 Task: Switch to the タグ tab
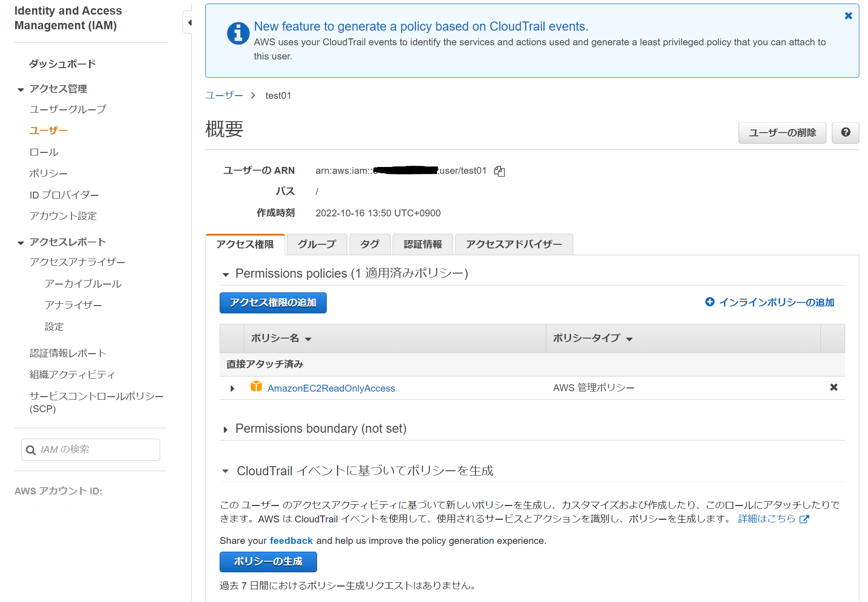pos(370,244)
